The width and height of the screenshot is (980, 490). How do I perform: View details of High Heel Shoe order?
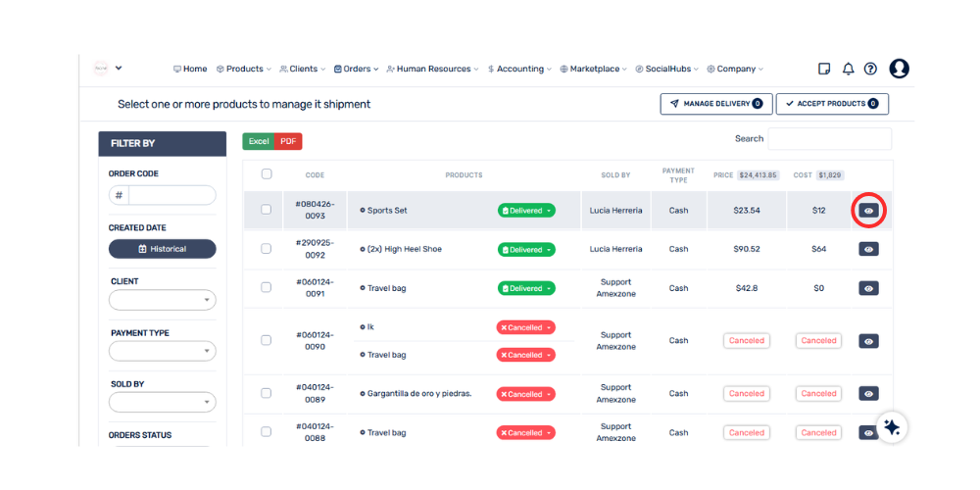tap(868, 249)
